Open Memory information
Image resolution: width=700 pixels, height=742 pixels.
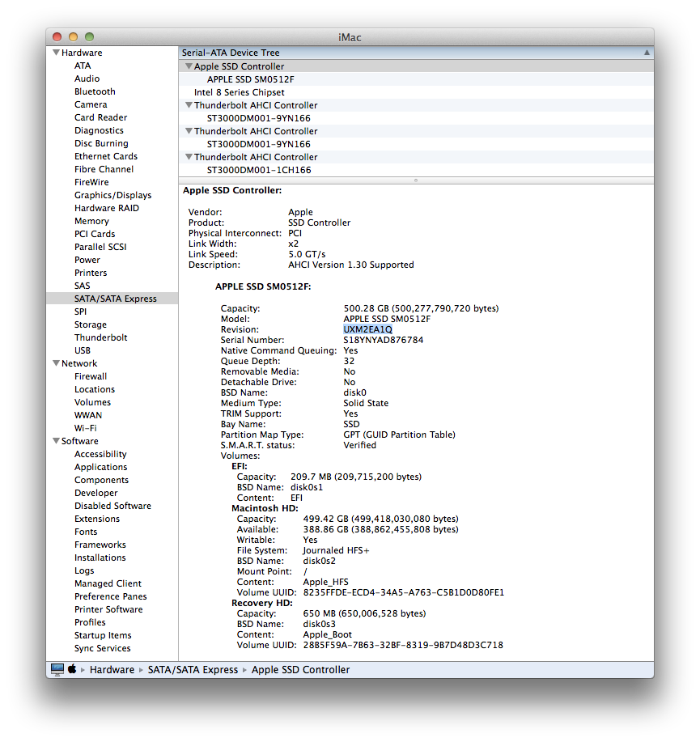(x=91, y=221)
